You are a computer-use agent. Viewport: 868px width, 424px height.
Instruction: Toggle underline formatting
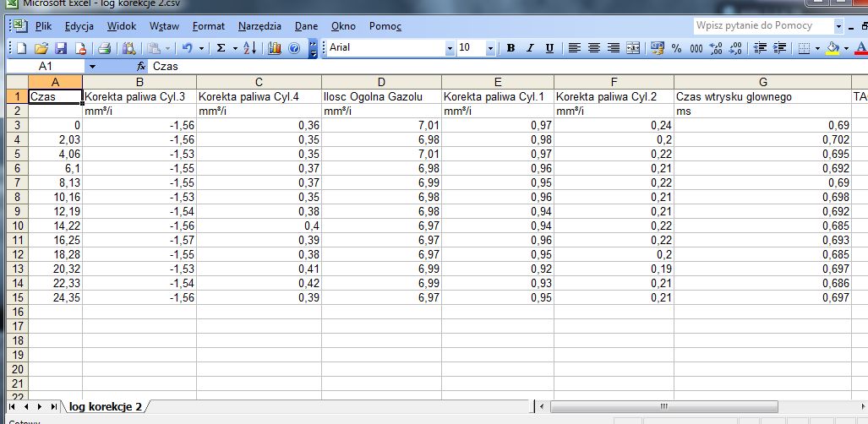(549, 48)
